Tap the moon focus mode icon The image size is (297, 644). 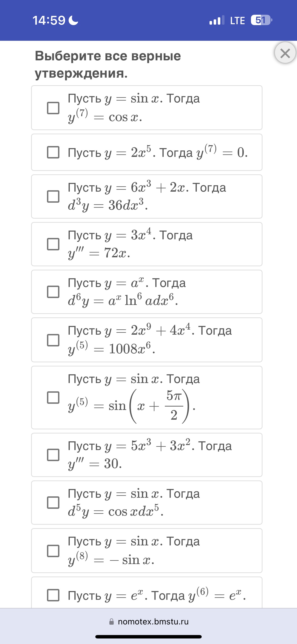click(73, 20)
